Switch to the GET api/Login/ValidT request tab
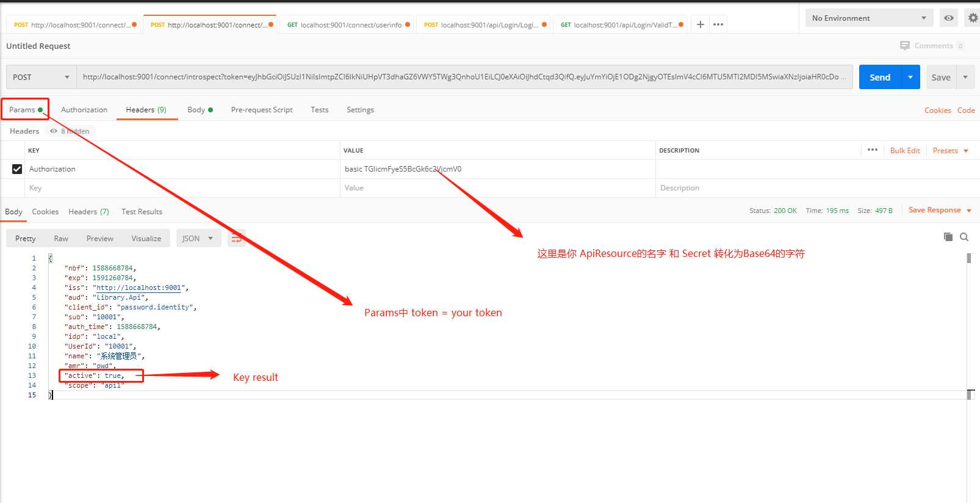Image resolution: width=980 pixels, height=503 pixels. tap(621, 25)
